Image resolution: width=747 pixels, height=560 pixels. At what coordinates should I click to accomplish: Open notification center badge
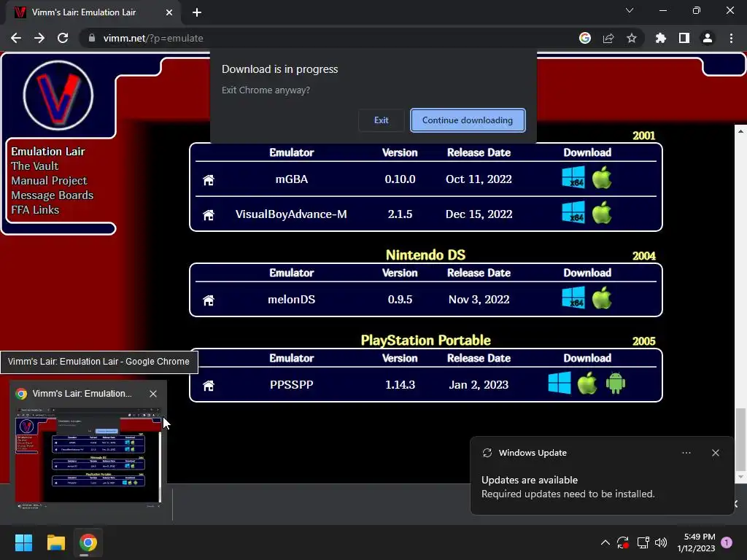pyautogui.click(x=727, y=542)
